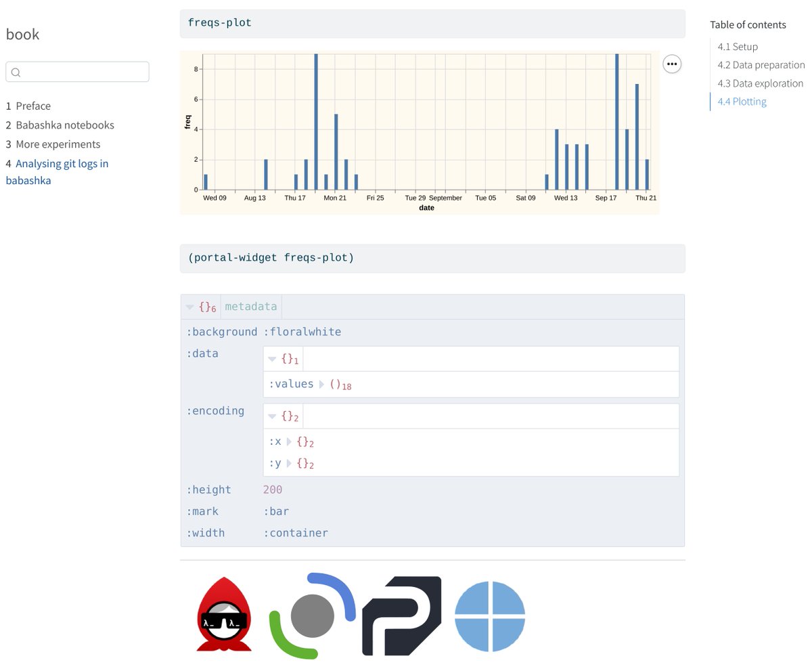The height and width of the screenshot is (671, 812).
Task: Click the metadata label in portal widget
Action: [x=251, y=307]
